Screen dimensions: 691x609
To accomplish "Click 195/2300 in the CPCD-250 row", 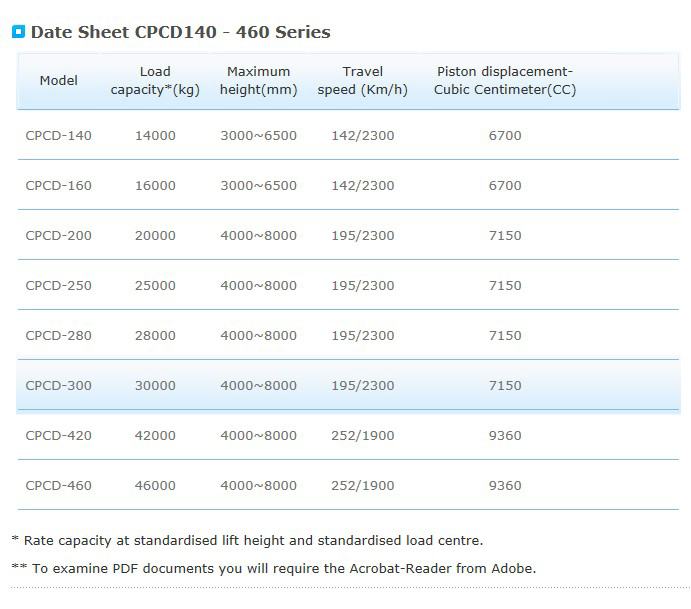I will (363, 286).
